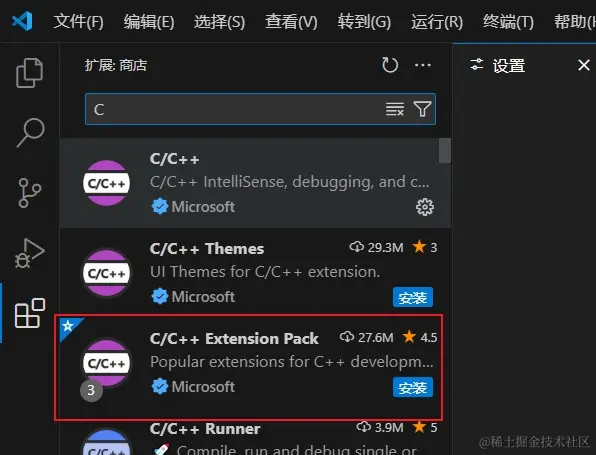Click the extension list scrollbar thumb

pyautogui.click(x=445, y=151)
